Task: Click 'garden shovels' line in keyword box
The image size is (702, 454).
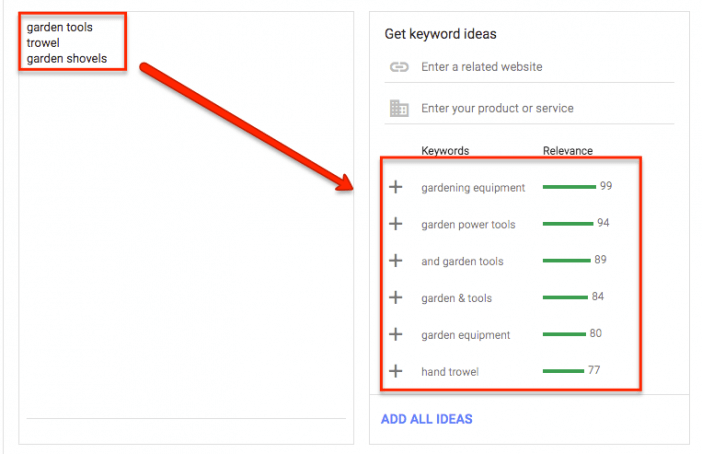Action: (67, 59)
